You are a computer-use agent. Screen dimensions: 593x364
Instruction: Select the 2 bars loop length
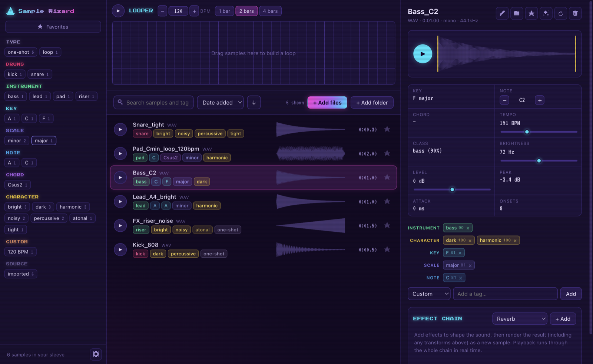pyautogui.click(x=246, y=11)
